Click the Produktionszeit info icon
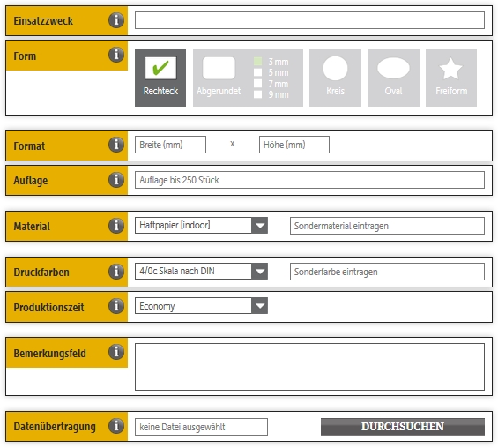Screen dimensions: 498x448 (116, 306)
